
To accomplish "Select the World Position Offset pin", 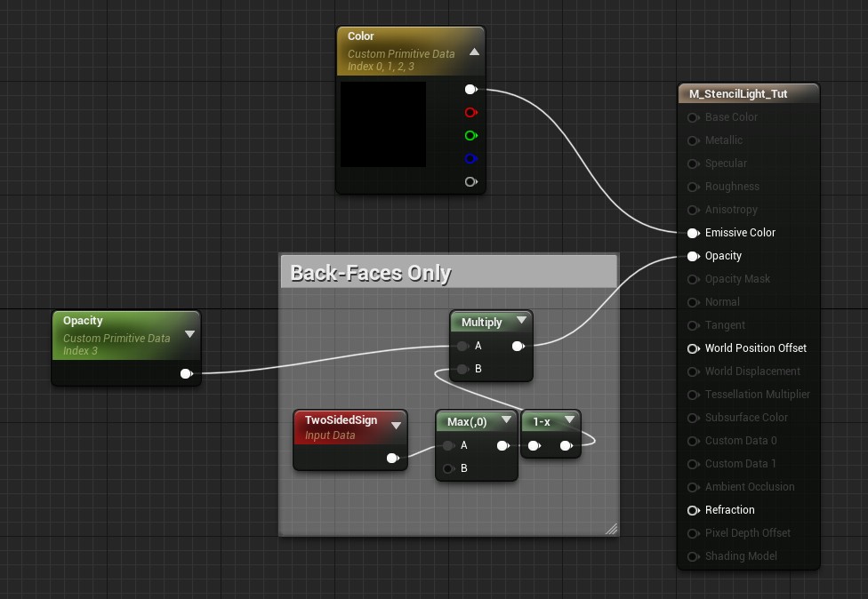I will [693, 348].
